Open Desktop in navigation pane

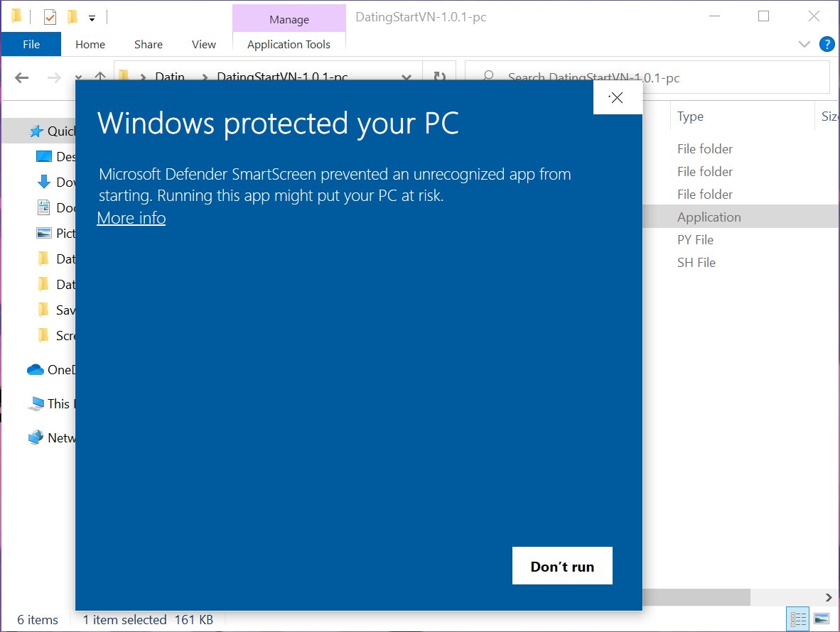pos(56,157)
